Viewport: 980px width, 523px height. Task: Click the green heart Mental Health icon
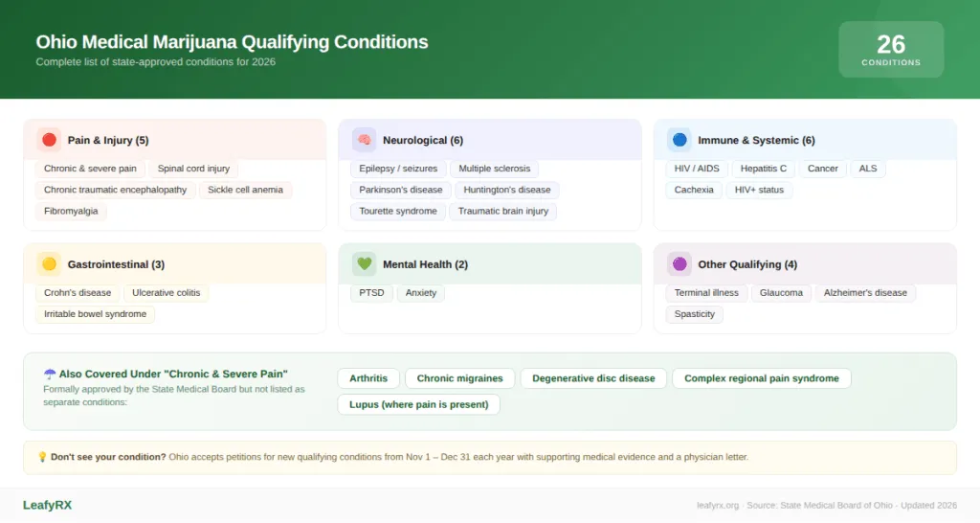[365, 264]
